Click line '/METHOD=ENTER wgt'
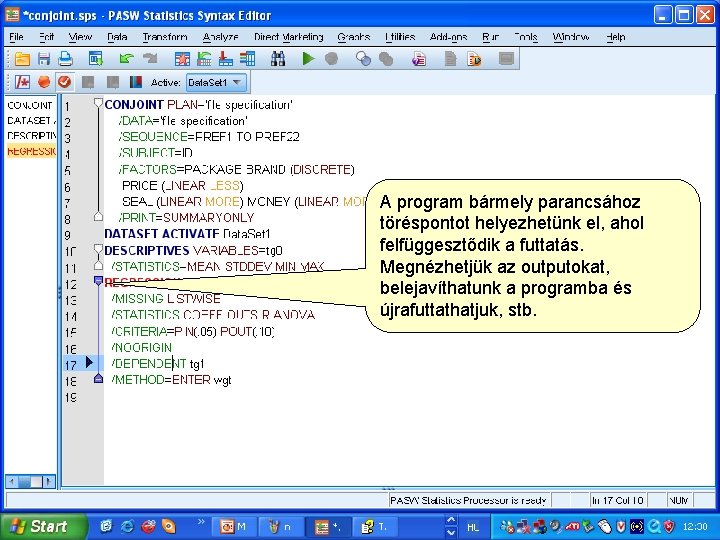Viewport: 720px width, 540px height. click(x=172, y=380)
